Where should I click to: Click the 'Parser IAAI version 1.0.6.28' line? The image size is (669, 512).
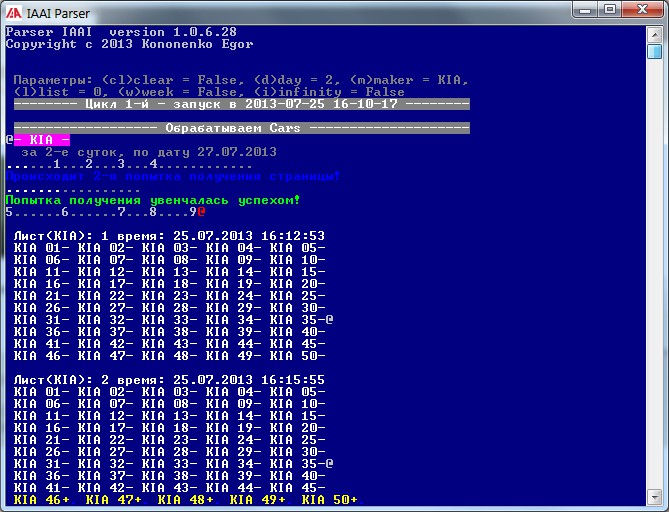121,32
